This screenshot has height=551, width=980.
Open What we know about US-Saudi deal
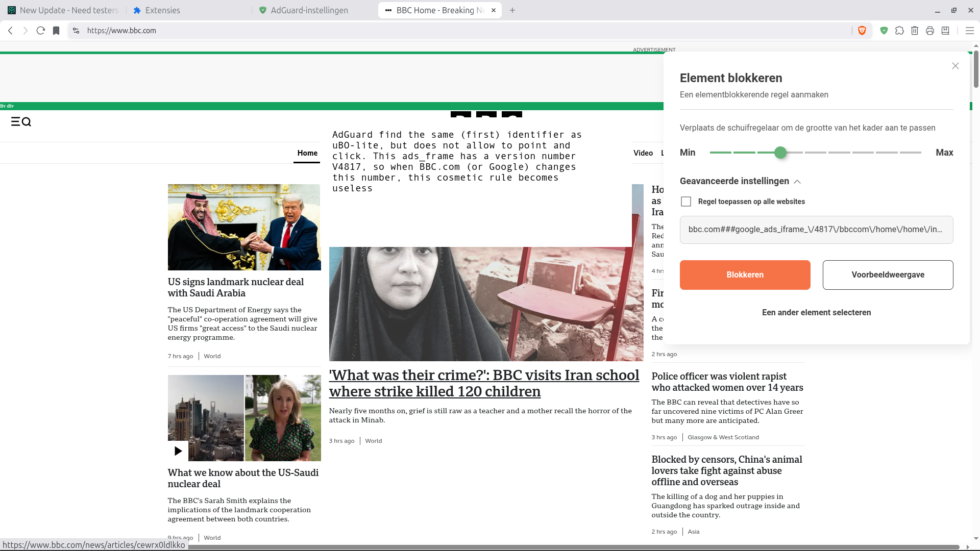point(243,478)
